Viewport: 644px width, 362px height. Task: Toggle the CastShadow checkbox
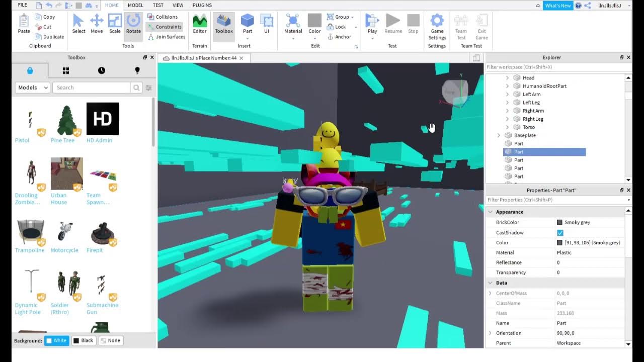(560, 233)
